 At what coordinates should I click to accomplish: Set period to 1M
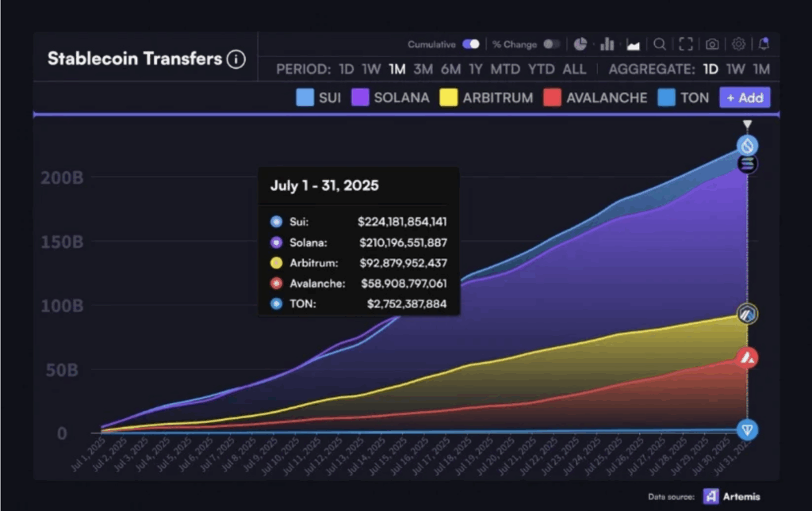pos(397,69)
